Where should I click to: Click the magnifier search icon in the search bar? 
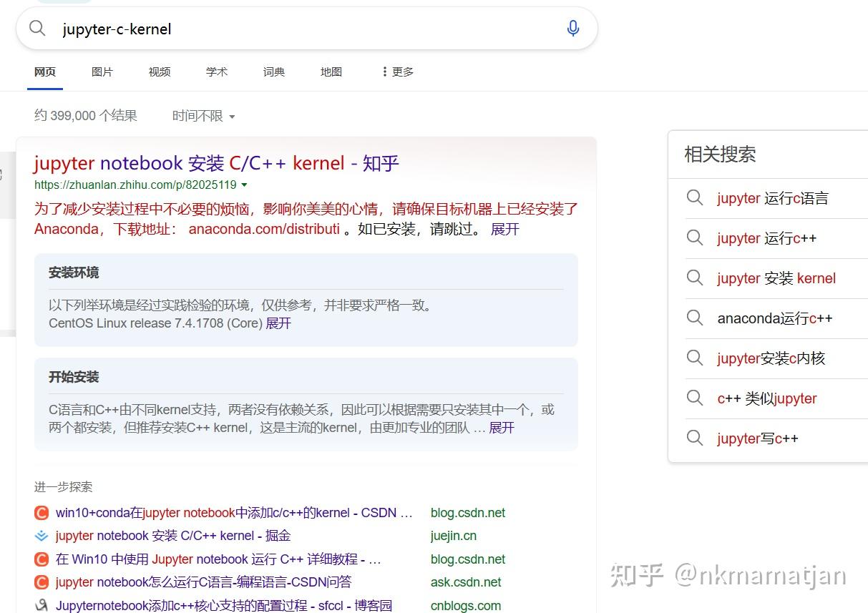tap(36, 28)
